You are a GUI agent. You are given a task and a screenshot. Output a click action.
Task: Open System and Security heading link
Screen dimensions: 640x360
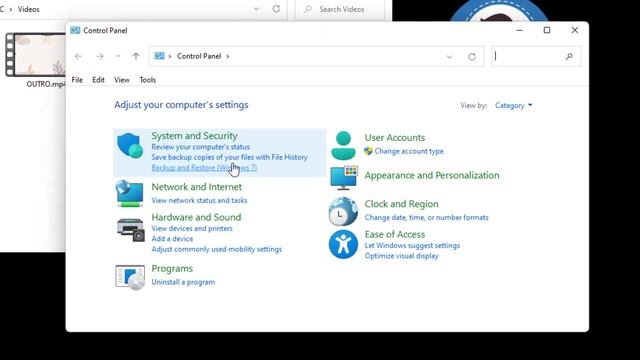(x=194, y=136)
